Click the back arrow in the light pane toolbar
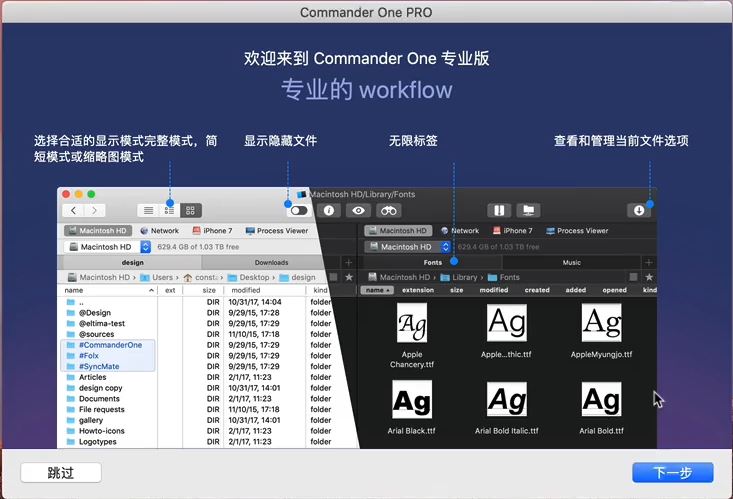Image resolution: width=733 pixels, height=499 pixels. point(73,210)
